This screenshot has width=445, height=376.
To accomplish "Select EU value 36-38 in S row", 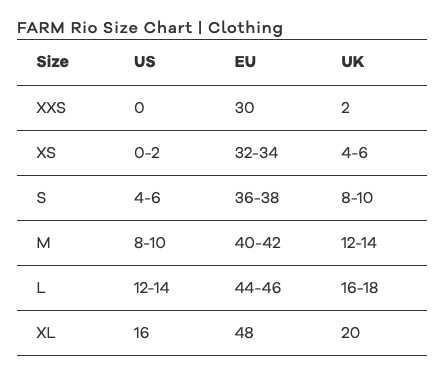I will click(x=257, y=198).
